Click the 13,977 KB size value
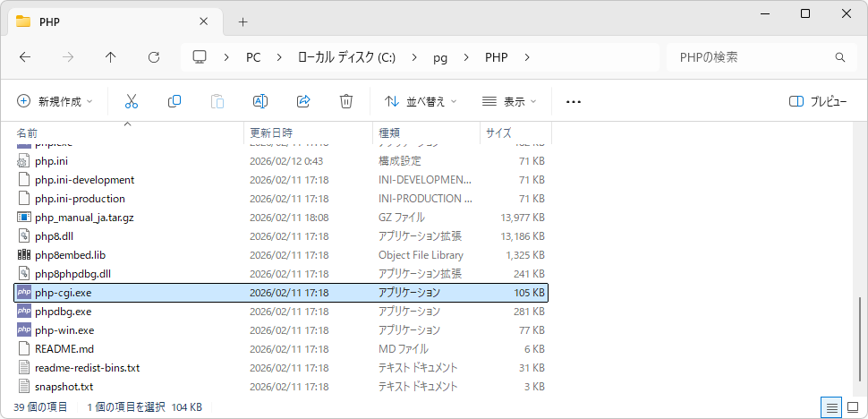 524,218
